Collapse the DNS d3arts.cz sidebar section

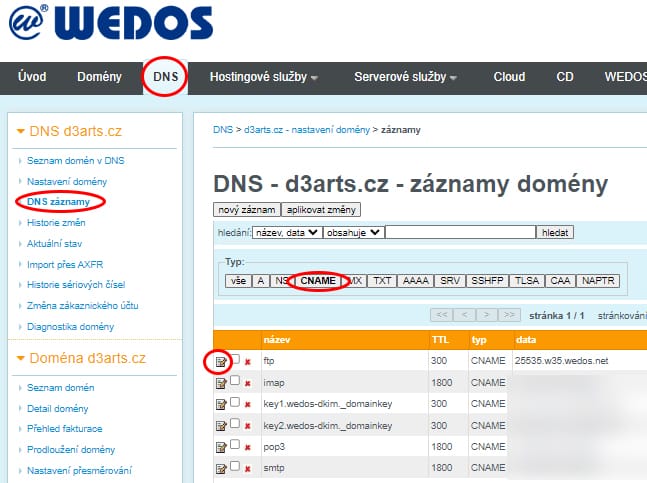tap(20, 132)
